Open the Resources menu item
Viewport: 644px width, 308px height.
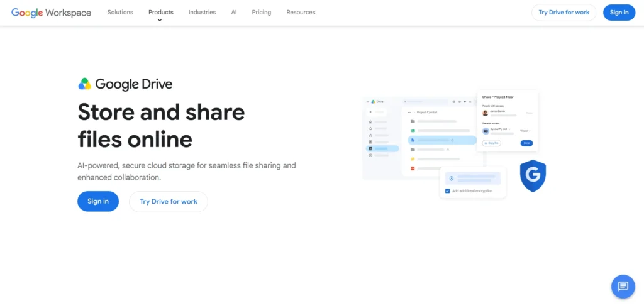pos(301,13)
